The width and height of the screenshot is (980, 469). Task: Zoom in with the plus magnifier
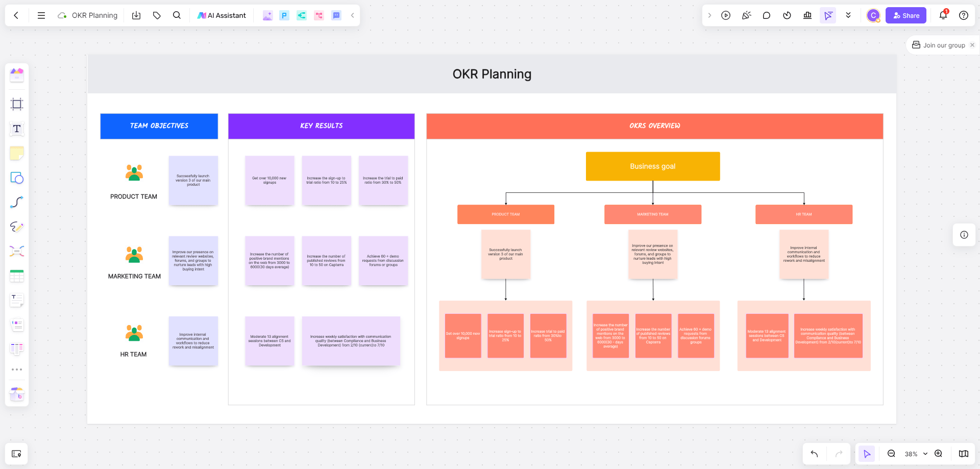coord(938,454)
